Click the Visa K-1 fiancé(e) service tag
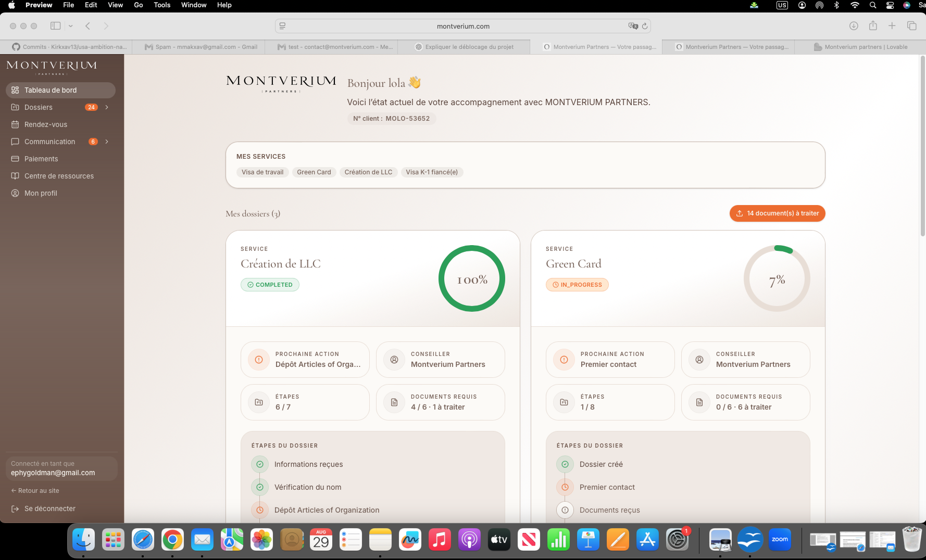Screen dimensions: 926x560 pyautogui.click(x=432, y=172)
